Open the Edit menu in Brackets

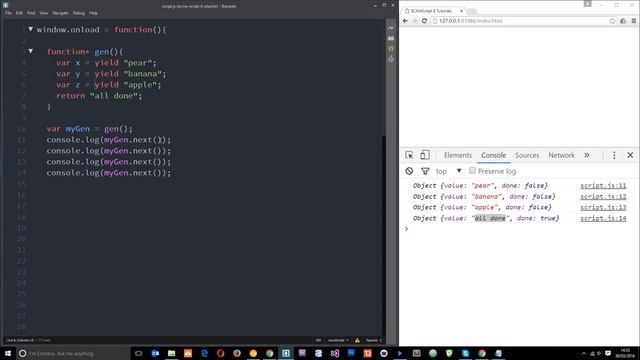(19, 13)
